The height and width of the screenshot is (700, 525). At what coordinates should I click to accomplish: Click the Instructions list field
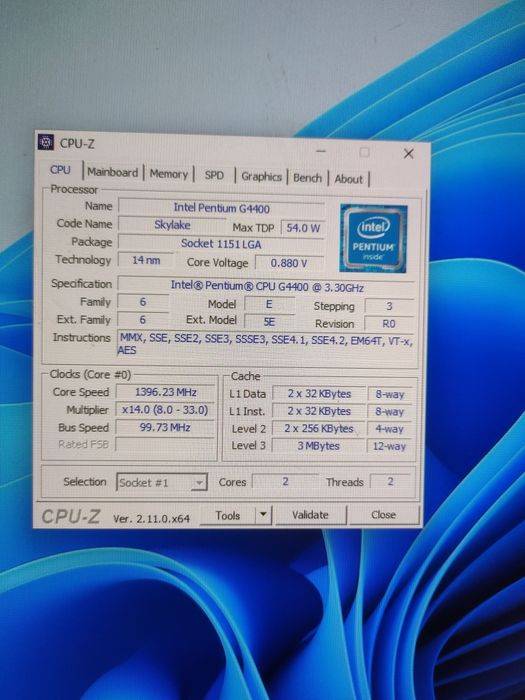pyautogui.click(x=267, y=344)
